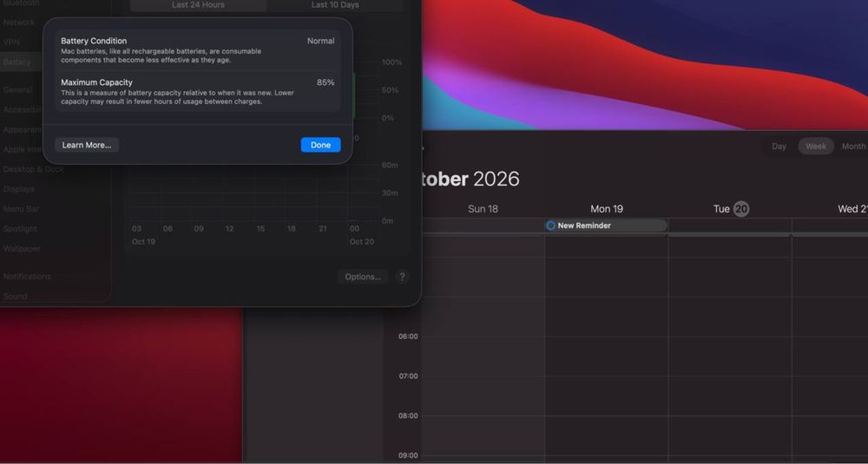Click the 06:00 time label in Calendar
Screen dimensions: 868x464
pos(408,337)
